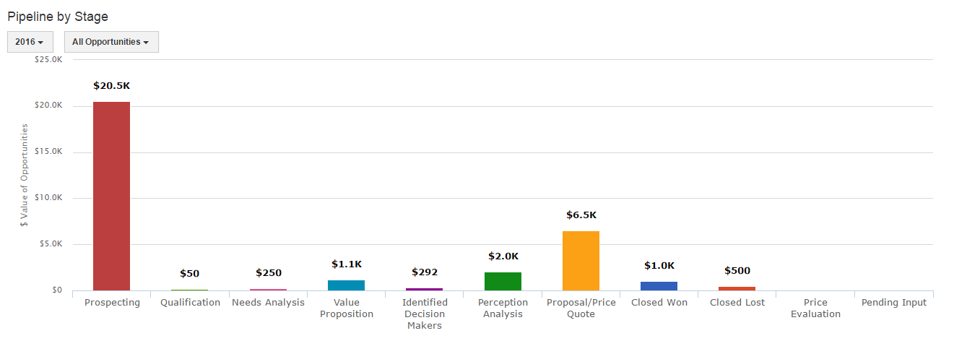Image resolution: width=980 pixels, height=341 pixels.
Task: Select the blue Closed Won bar
Action: point(659,286)
